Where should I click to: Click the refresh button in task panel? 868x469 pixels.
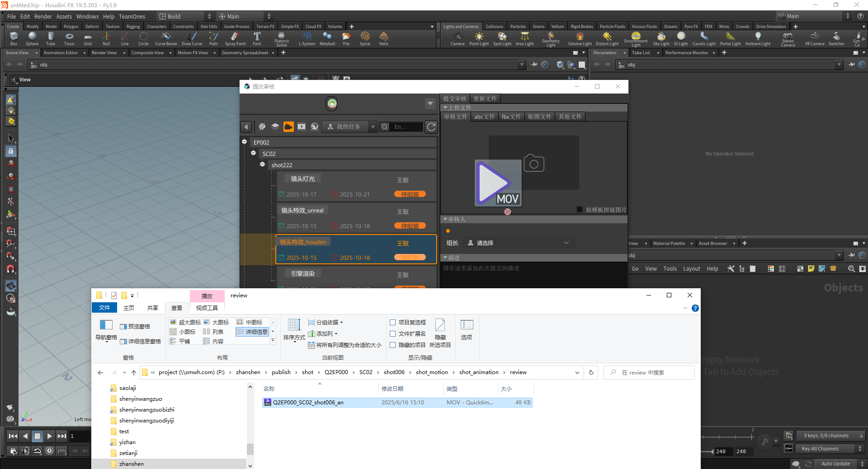click(x=431, y=127)
